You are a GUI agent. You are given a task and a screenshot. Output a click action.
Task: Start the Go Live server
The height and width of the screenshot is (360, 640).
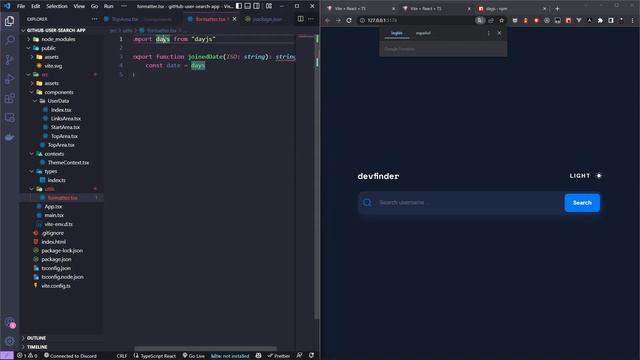pyautogui.click(x=193, y=356)
